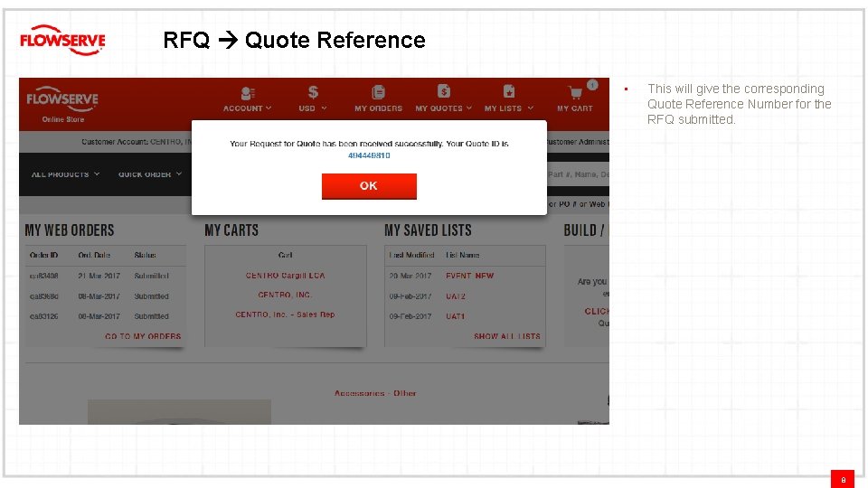Open UAT1 saved list
The height and width of the screenshot is (488, 868).
(x=456, y=316)
